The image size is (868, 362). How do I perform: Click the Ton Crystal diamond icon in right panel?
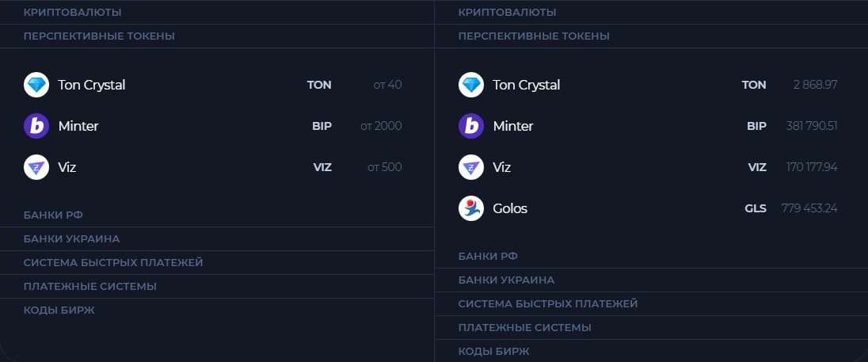(471, 85)
